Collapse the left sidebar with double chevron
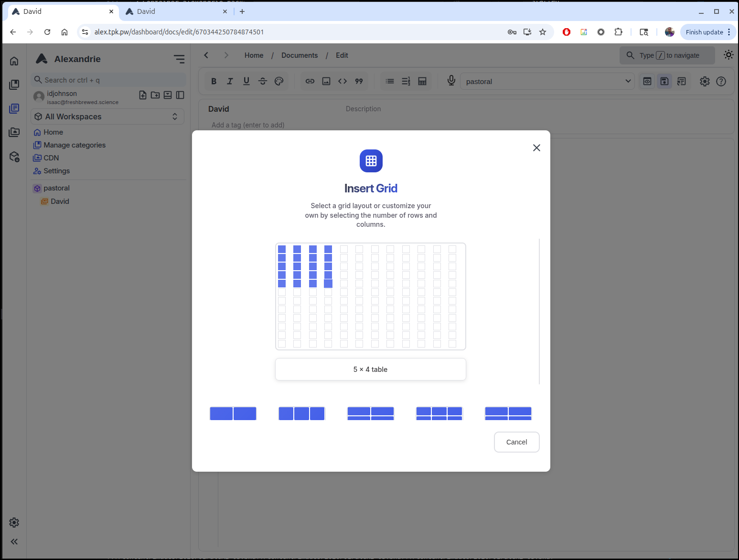The width and height of the screenshot is (739, 560). click(x=14, y=541)
